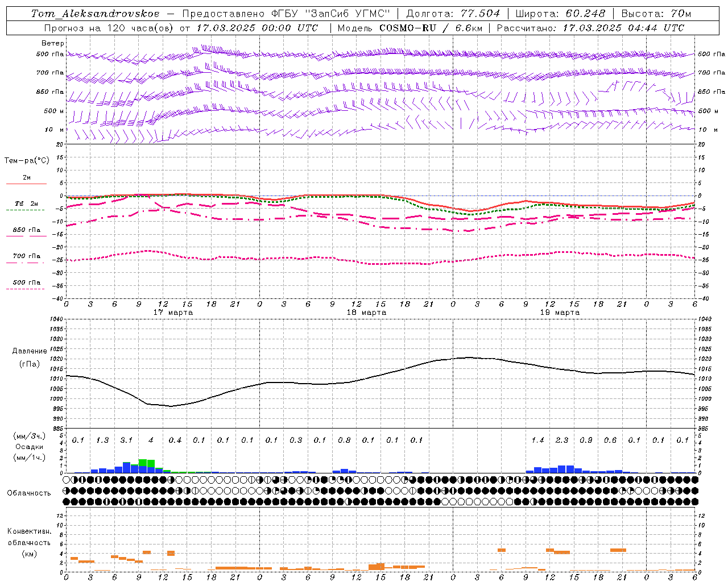Select the Тем-ра(°C) temperature panel label
Screen dimensions: 728x582
(x=27, y=161)
